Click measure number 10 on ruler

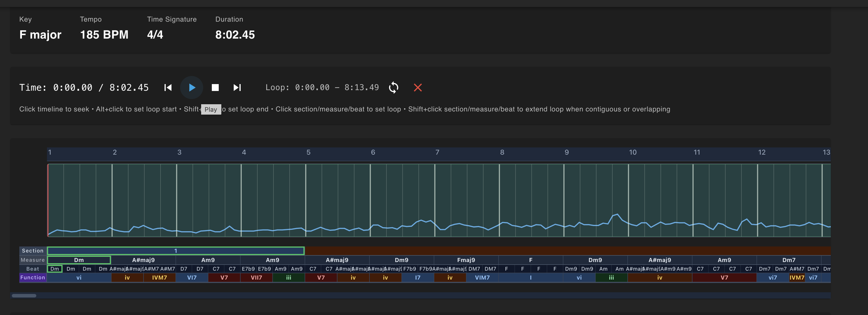tap(633, 152)
